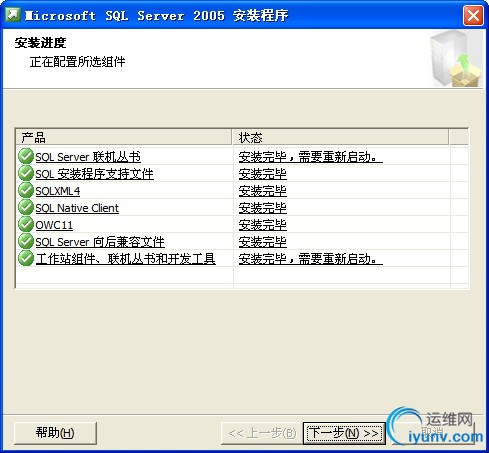The width and height of the screenshot is (489, 453).
Task: Click green check icon beside SQL Server 联机丛书
Action: coord(26,156)
